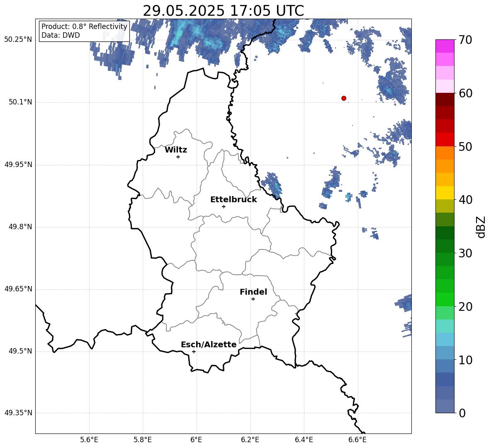Click the Esch/Alzette city label
The width and height of the screenshot is (491, 448).
coord(209,344)
